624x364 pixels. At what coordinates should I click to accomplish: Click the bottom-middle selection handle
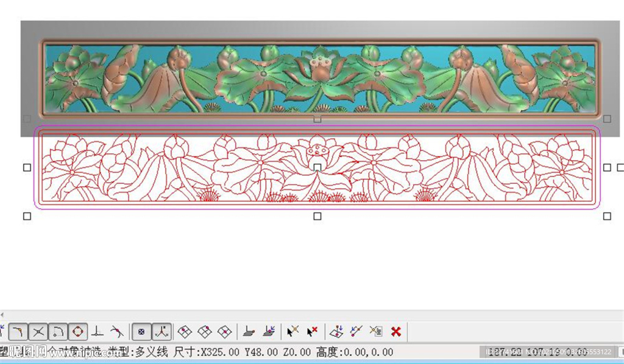coord(317,216)
